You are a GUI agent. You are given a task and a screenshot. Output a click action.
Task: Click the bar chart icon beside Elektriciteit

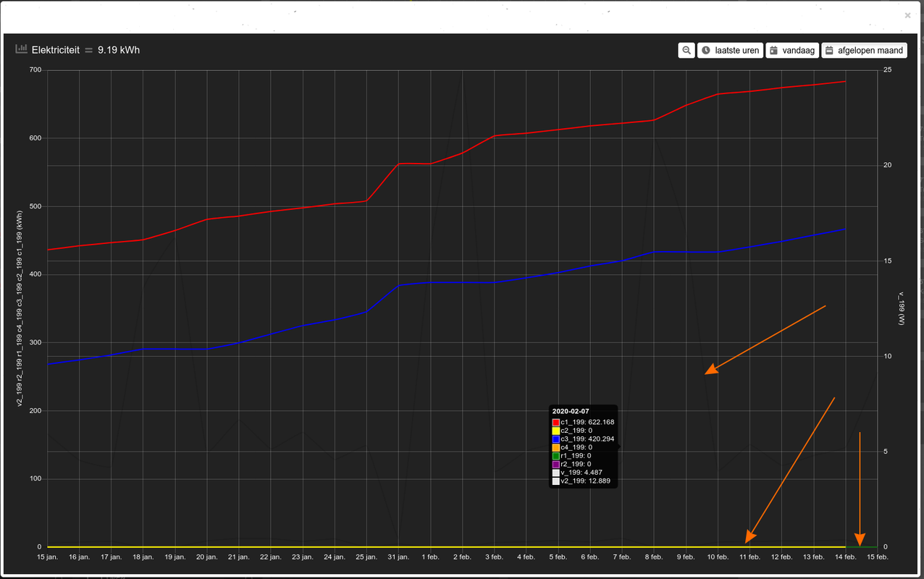22,50
